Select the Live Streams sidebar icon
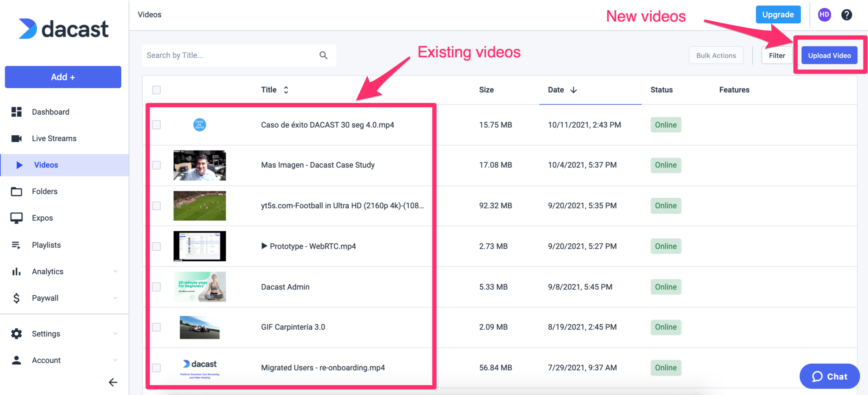The width and height of the screenshot is (868, 395). tap(17, 138)
